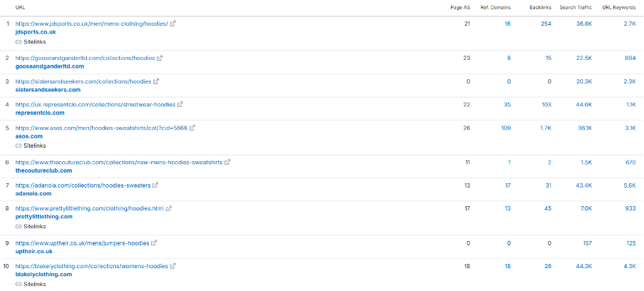644x291 pixels.
Task: Open 44.6K search traffic for representclo
Action: 584,105
